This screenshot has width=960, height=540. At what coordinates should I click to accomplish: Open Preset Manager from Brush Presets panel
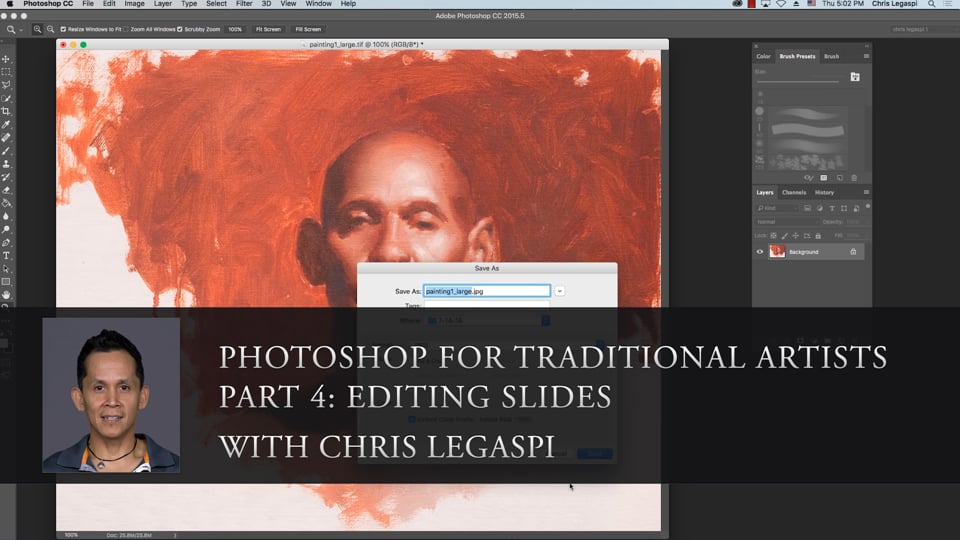point(823,178)
